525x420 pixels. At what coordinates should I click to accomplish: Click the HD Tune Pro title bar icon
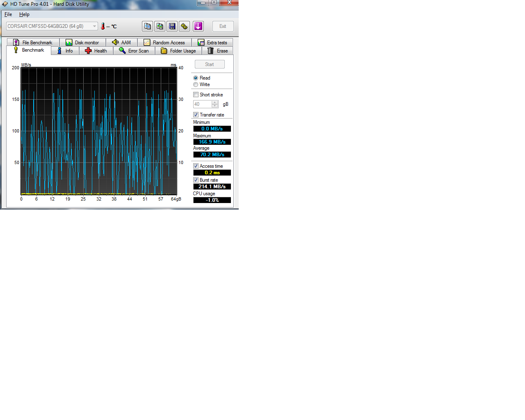point(5,4)
